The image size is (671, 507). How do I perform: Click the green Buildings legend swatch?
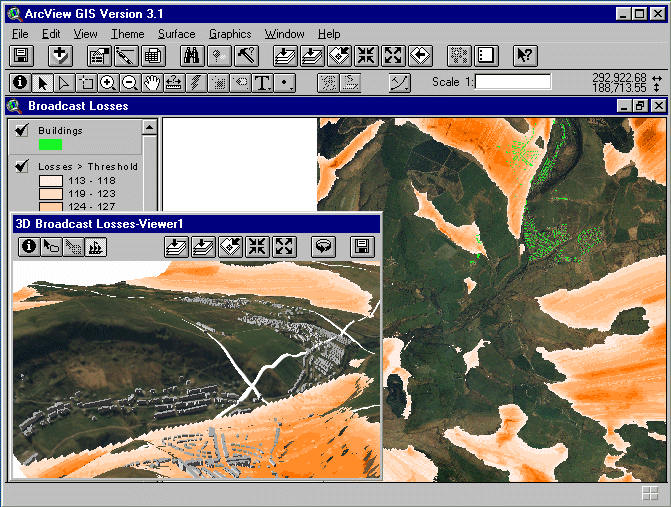coord(50,144)
